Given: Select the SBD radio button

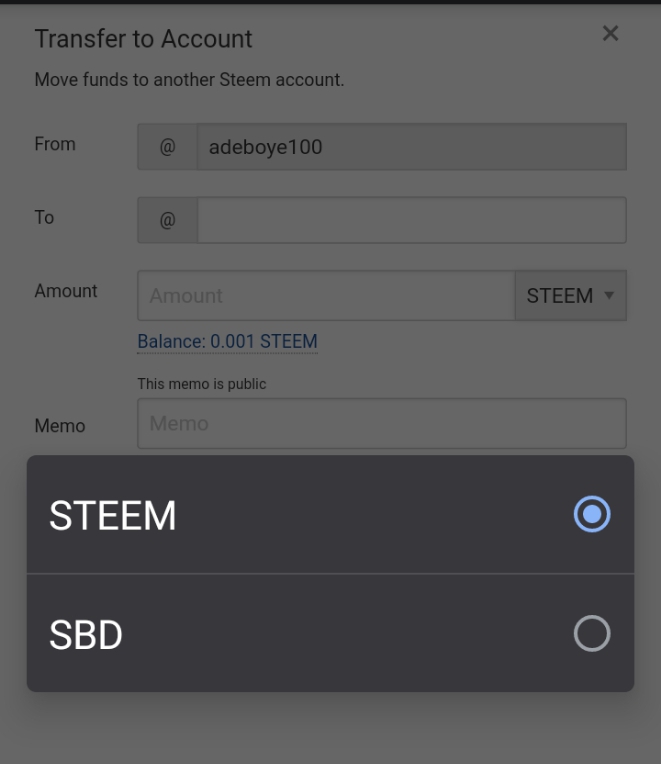Looking at the screenshot, I should point(592,633).
